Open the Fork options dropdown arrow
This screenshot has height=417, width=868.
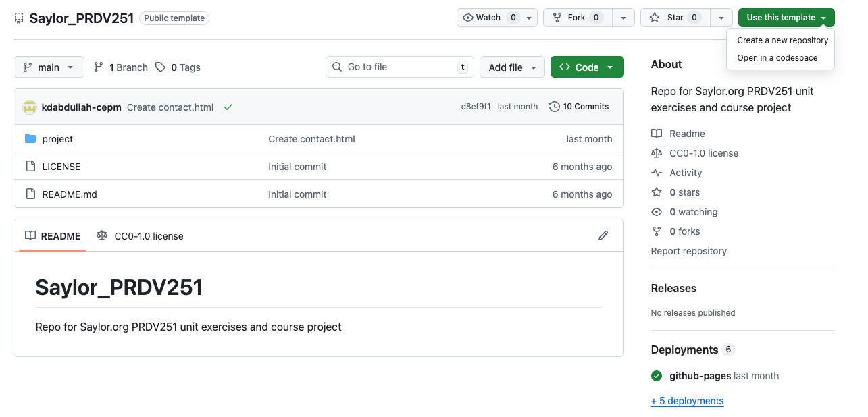coord(623,18)
